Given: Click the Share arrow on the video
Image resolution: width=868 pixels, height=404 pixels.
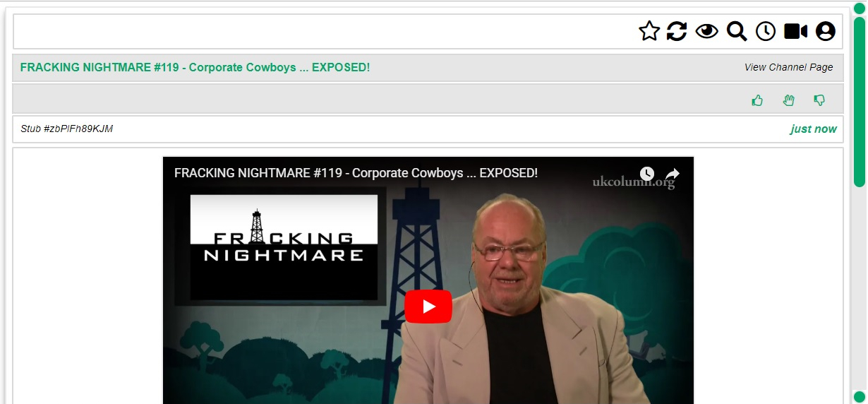Looking at the screenshot, I should click(673, 174).
